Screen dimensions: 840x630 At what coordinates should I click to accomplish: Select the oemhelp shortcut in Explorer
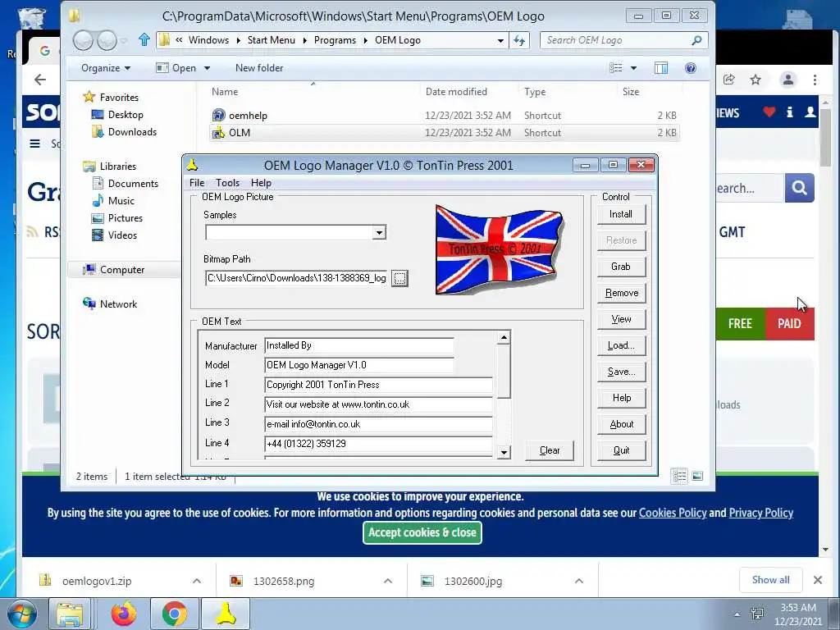pyautogui.click(x=248, y=115)
